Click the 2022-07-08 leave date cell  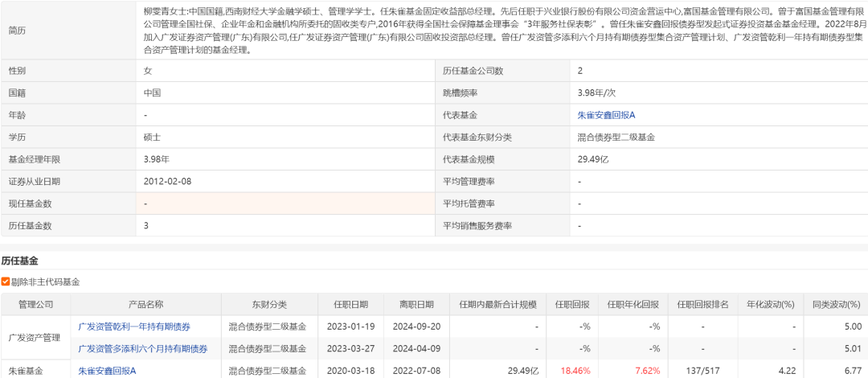(x=417, y=371)
